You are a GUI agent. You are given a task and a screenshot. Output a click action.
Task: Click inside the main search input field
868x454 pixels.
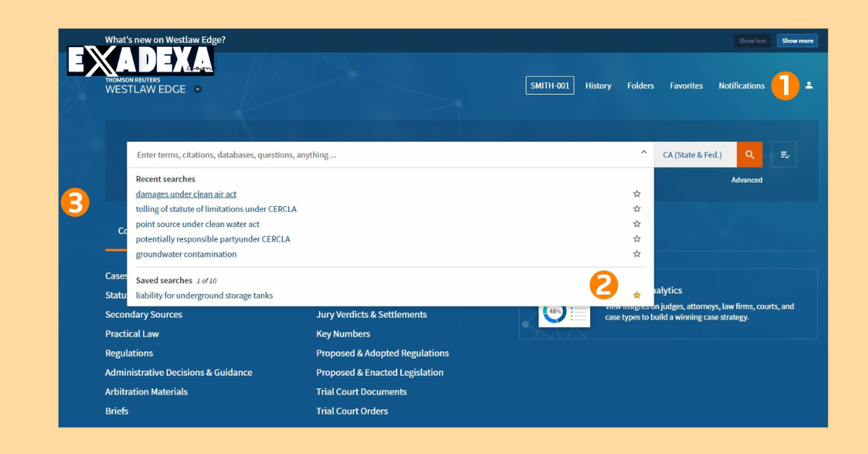[362, 154]
